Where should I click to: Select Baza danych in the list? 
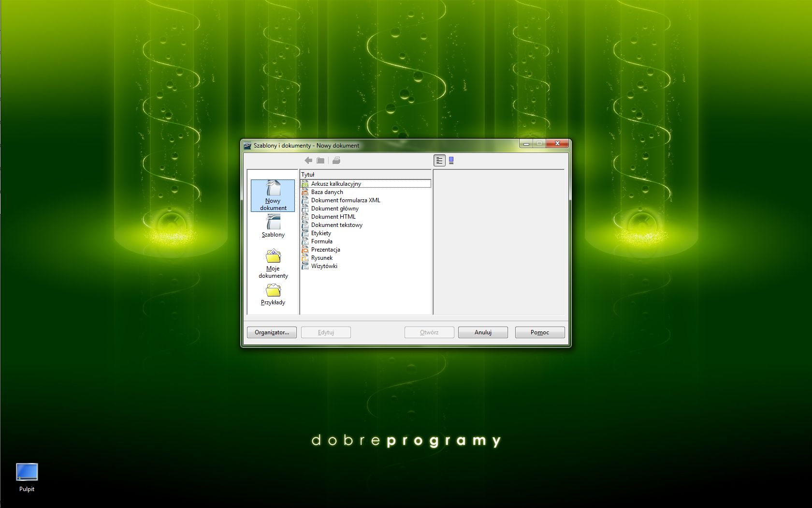[x=365, y=192]
